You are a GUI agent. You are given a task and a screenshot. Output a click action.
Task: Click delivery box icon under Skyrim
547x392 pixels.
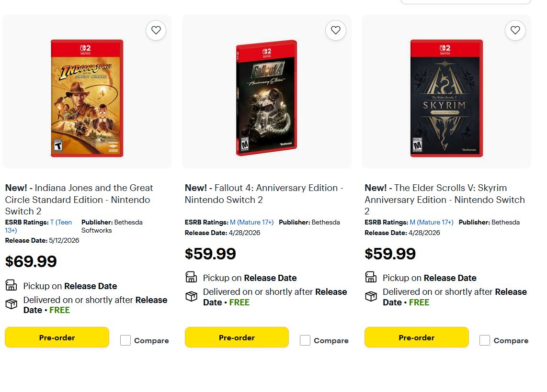tap(371, 296)
